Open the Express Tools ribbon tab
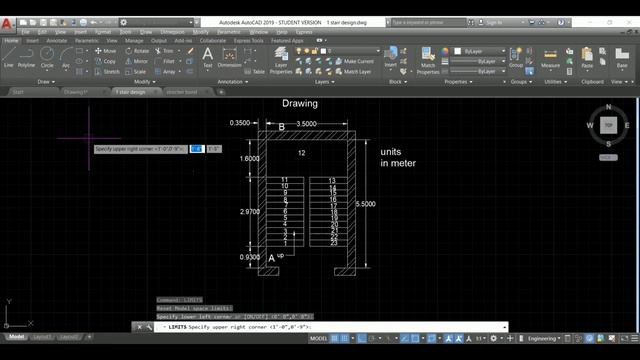The height and width of the screenshot is (360, 640). [x=248, y=41]
